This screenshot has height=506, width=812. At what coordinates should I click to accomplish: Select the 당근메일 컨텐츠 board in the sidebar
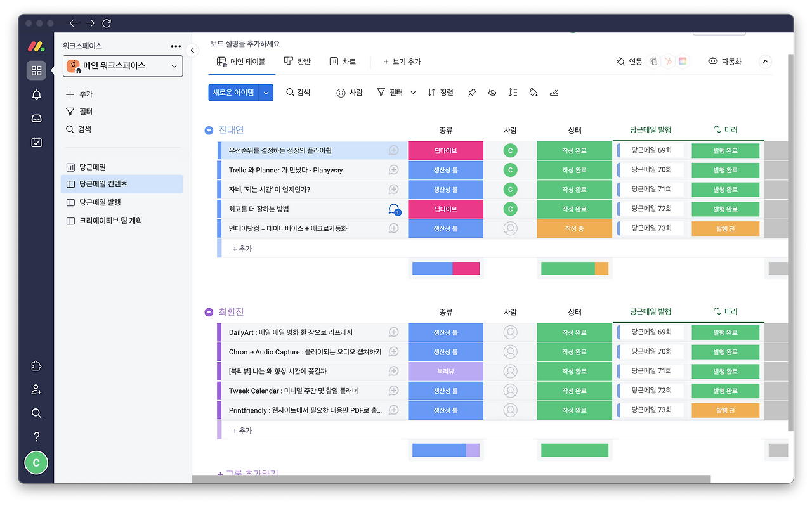123,184
